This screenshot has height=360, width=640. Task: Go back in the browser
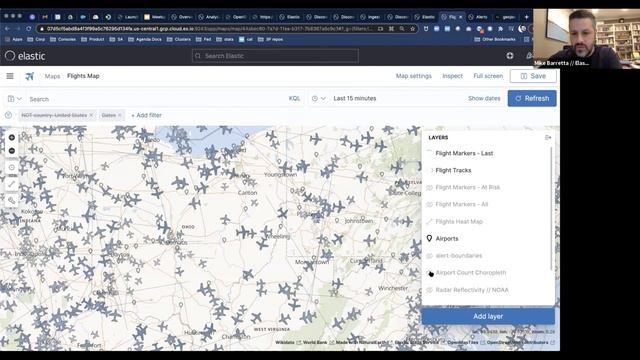tap(7, 29)
